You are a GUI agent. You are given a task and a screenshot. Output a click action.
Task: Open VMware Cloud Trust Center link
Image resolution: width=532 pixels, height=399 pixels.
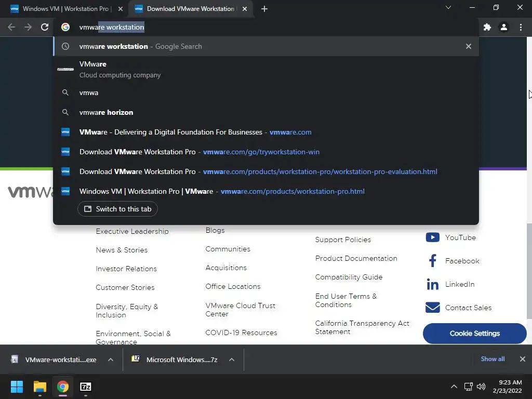tap(240, 310)
